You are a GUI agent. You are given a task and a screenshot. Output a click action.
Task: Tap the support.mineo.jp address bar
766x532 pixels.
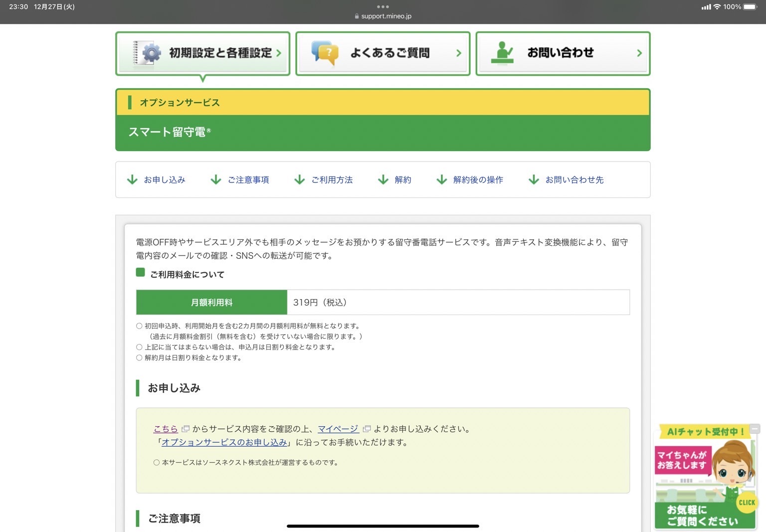(x=383, y=16)
